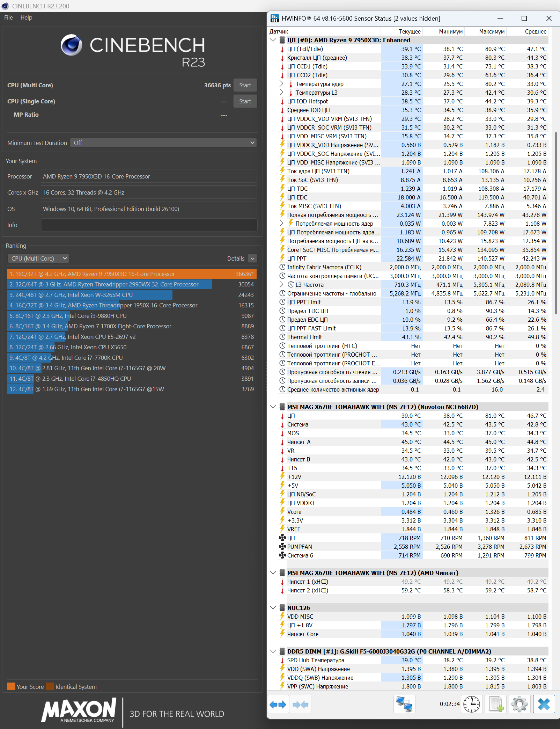Viewport: 560px width, 729px height.
Task: Select the Xeon W-3265M ranking row
Action: 132,295
